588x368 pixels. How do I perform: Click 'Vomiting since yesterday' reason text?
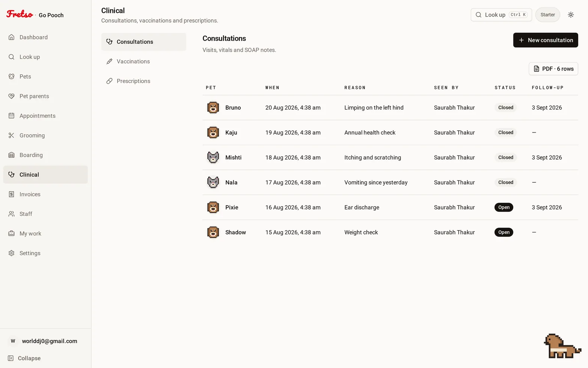[x=376, y=182]
